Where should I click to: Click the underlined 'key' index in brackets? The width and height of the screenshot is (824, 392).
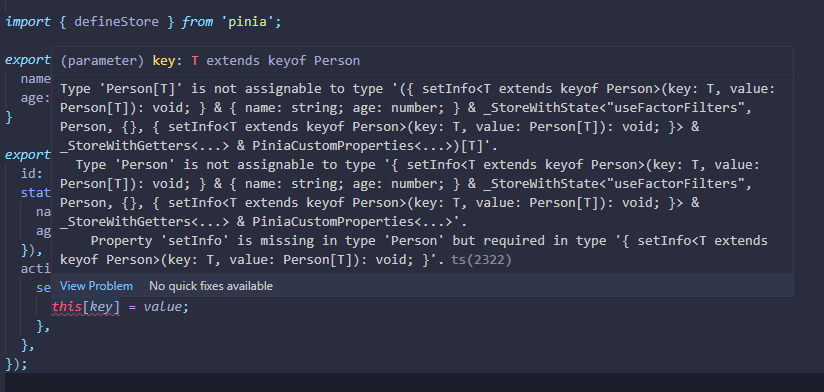(101, 306)
